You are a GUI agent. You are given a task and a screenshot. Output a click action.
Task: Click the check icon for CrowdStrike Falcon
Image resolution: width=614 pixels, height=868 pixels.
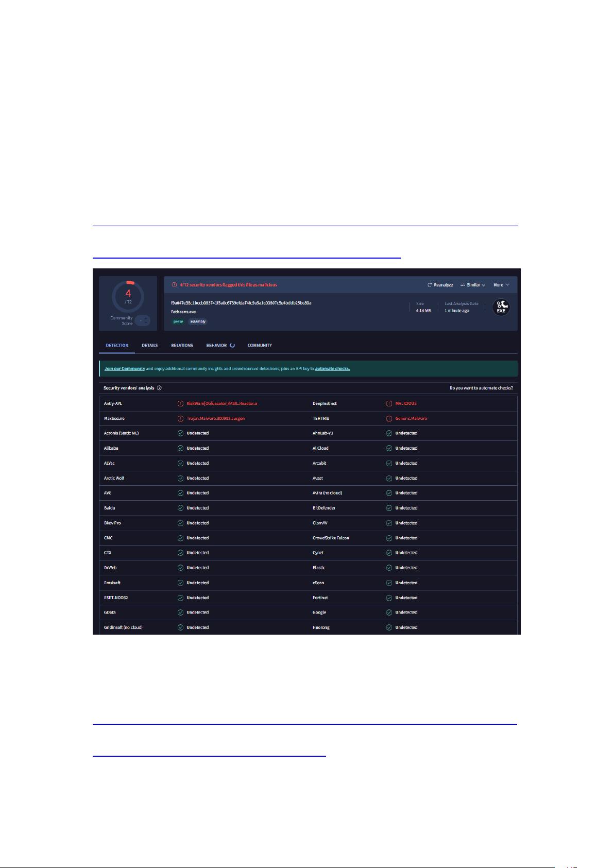pyautogui.click(x=389, y=538)
